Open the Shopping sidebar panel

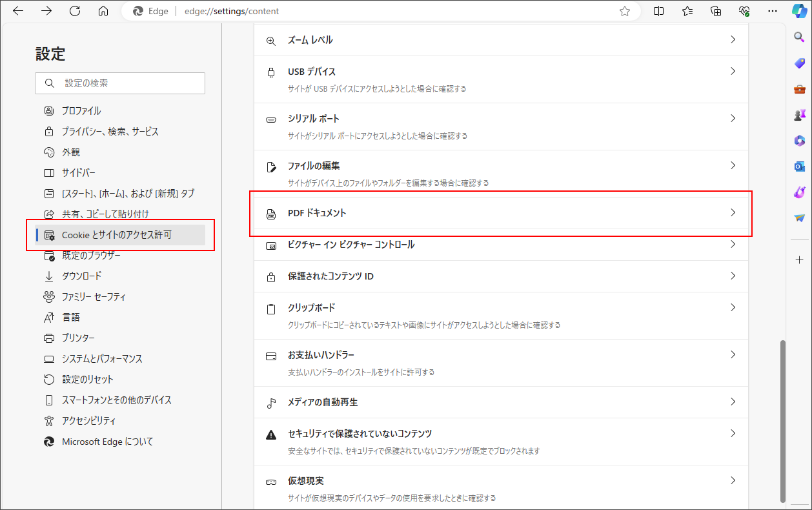(799, 63)
